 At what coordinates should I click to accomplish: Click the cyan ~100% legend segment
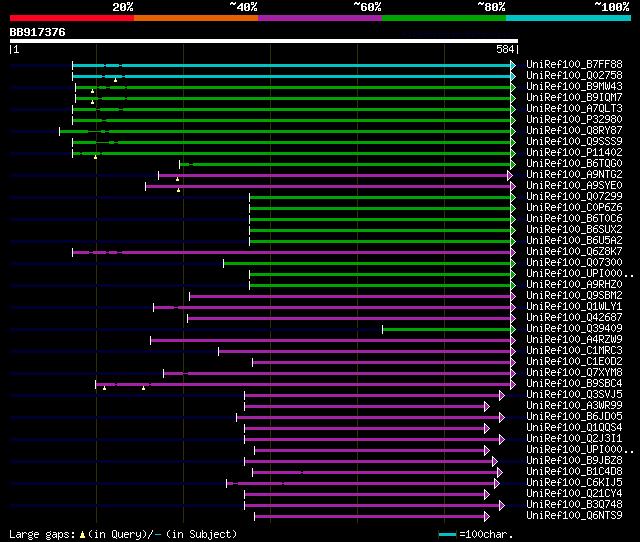coord(568,18)
